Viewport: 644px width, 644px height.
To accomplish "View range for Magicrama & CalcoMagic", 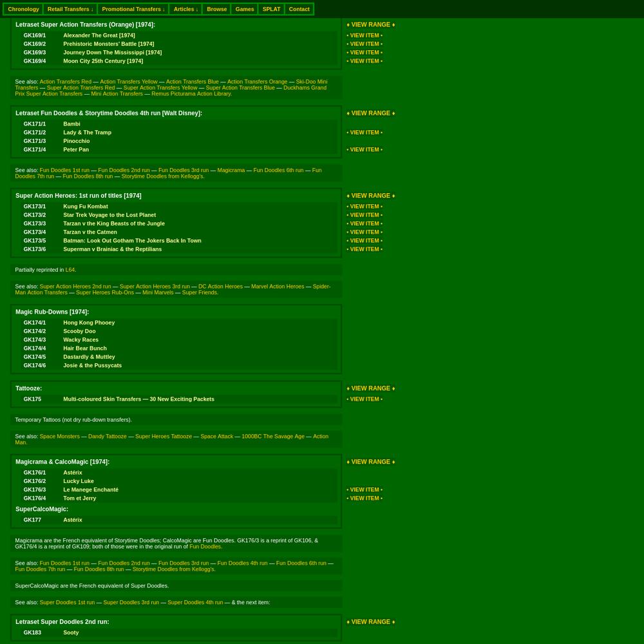I will coord(370,462).
